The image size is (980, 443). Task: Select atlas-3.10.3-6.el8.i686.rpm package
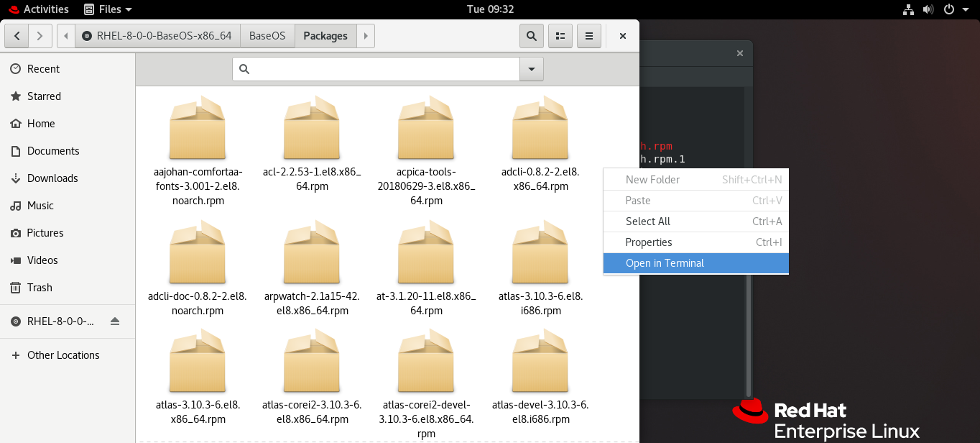pos(540,268)
